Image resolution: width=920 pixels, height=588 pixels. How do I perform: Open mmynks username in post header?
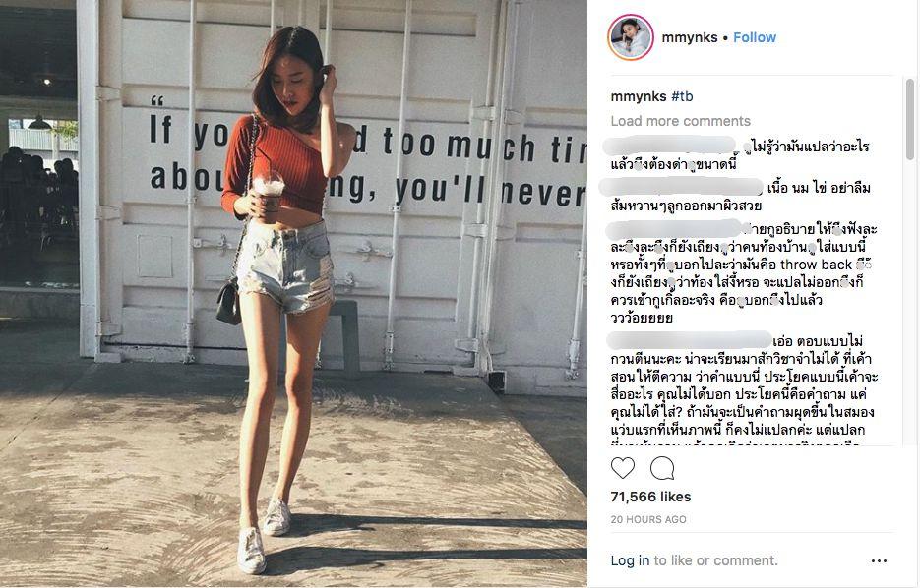[690, 37]
